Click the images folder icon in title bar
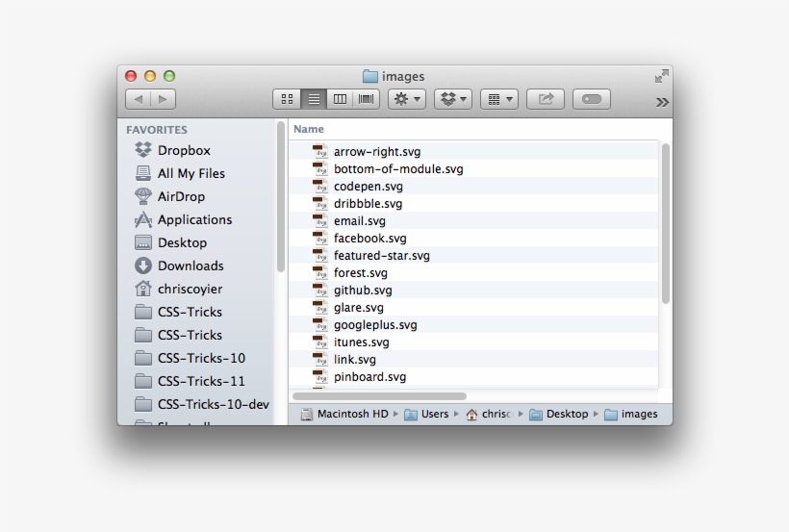789x532 pixels. (x=369, y=76)
